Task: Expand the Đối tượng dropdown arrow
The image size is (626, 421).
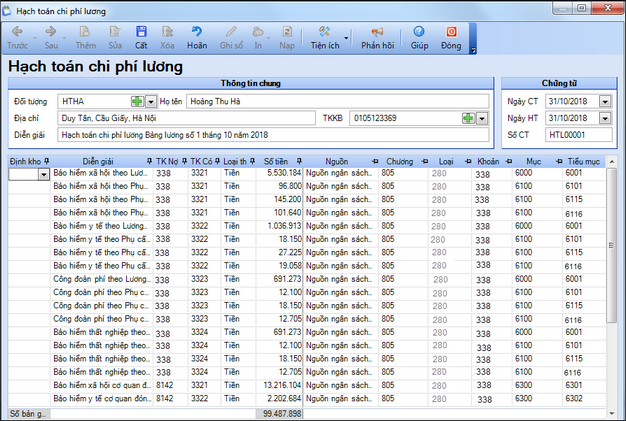Action: tap(151, 102)
